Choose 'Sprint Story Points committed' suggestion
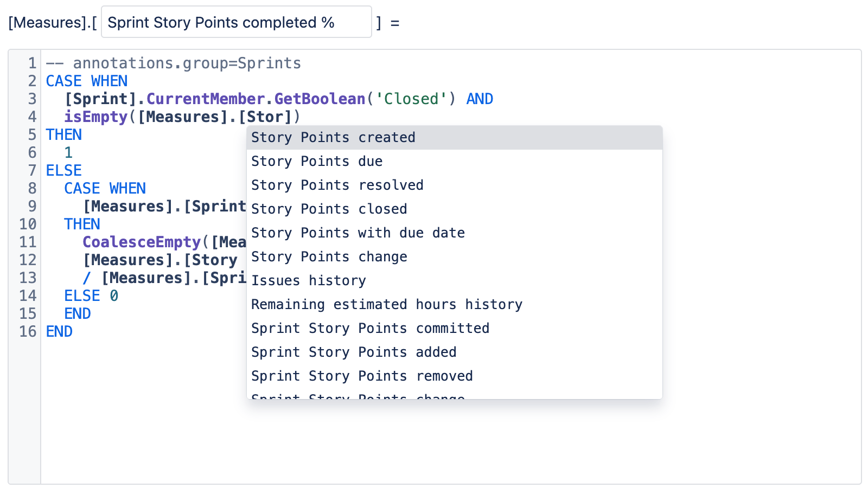 pyautogui.click(x=455, y=329)
